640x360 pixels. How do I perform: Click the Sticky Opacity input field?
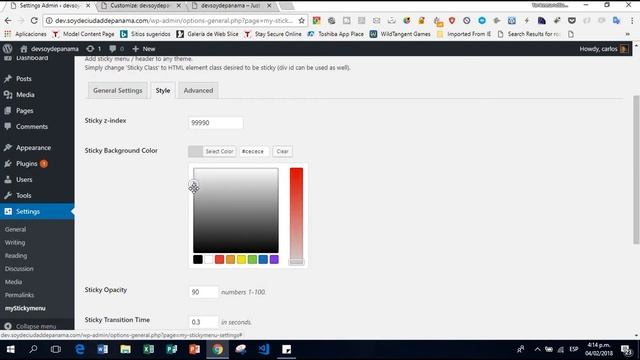(203, 292)
